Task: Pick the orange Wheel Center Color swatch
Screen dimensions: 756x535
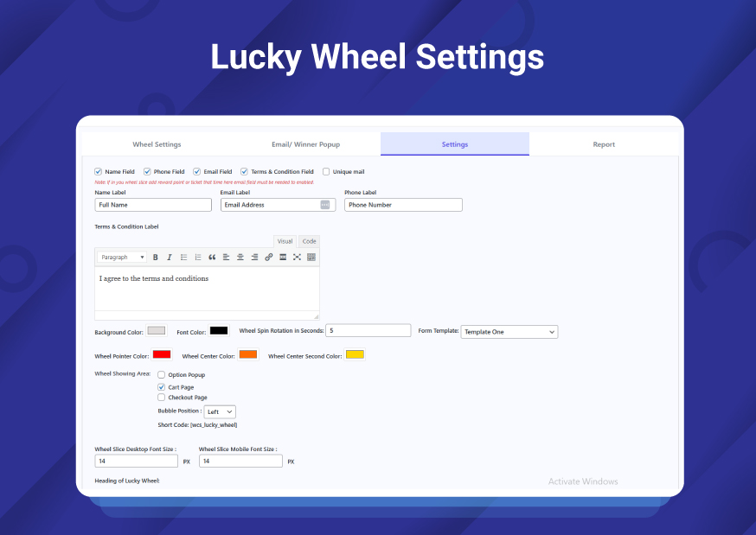Action: click(x=248, y=354)
